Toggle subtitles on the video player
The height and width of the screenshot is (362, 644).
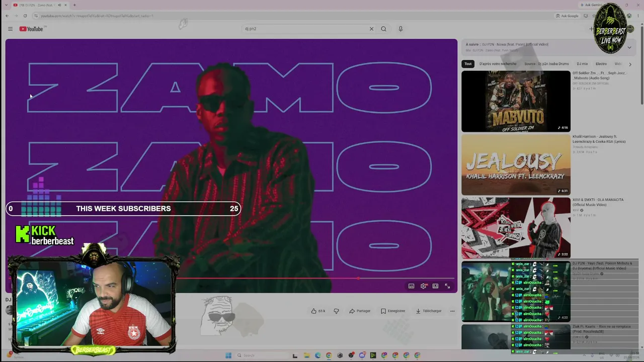pos(411,286)
